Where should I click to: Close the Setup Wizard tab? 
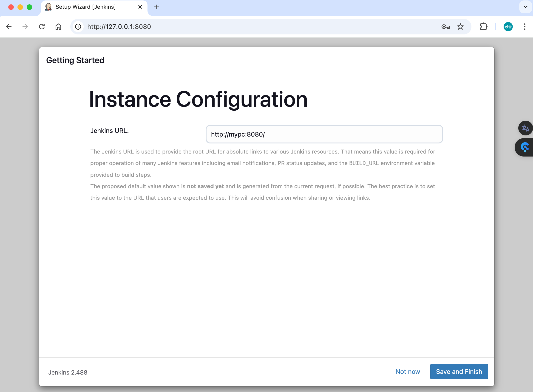(x=140, y=7)
